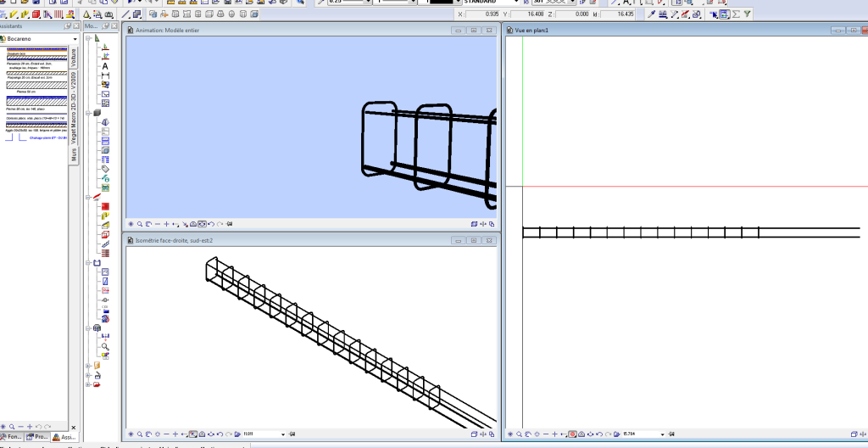The width and height of the screenshot is (868, 448).
Task: Select the blue hatched wall sample in assistant
Action: pyautogui.click(x=36, y=102)
